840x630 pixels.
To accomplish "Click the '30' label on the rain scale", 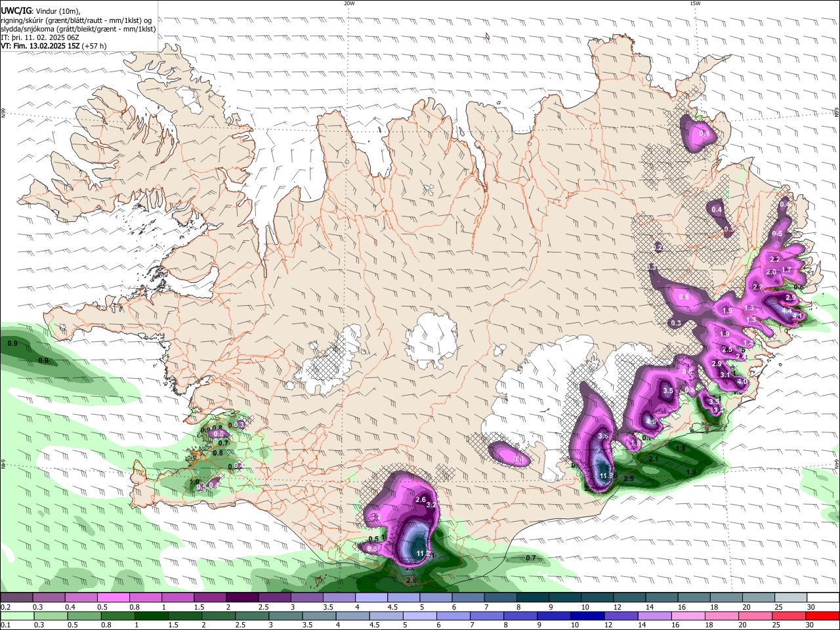I will pos(811,625).
